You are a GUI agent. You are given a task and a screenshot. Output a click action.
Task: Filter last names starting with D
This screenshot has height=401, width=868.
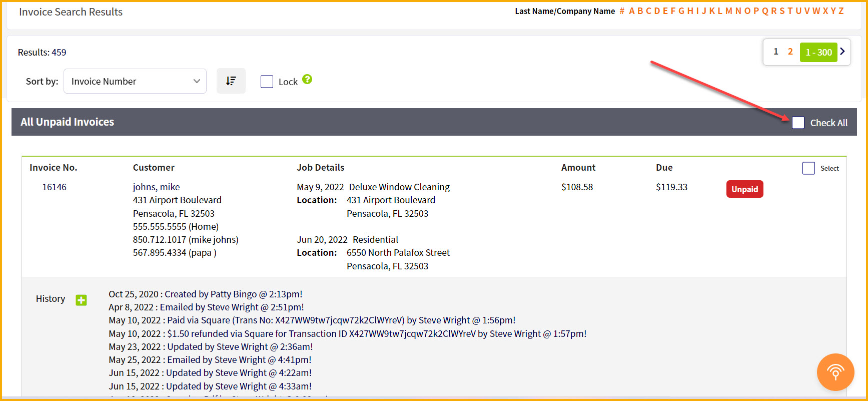(657, 11)
